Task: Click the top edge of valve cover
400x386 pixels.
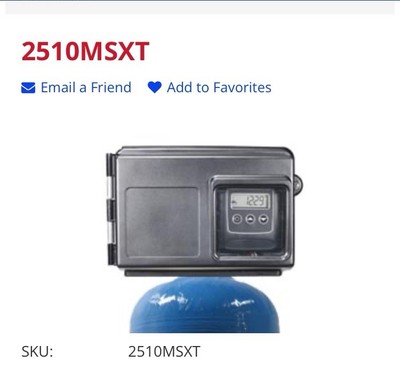Action: pos(204,151)
